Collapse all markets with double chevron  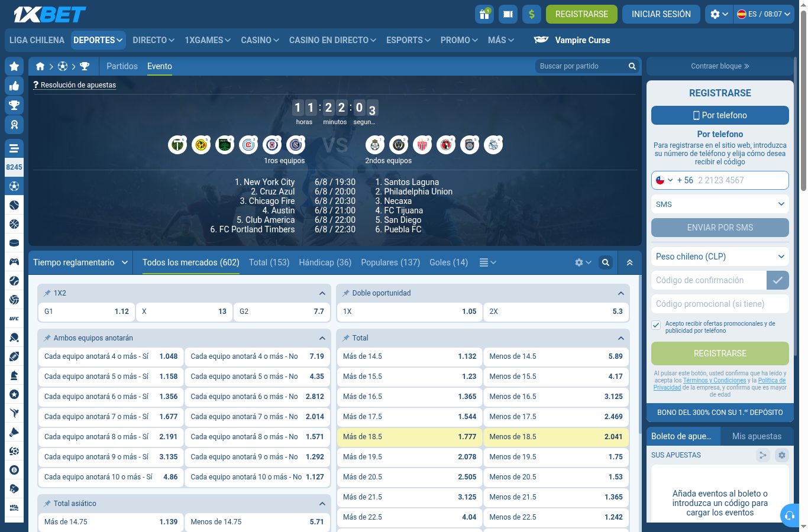(x=629, y=262)
